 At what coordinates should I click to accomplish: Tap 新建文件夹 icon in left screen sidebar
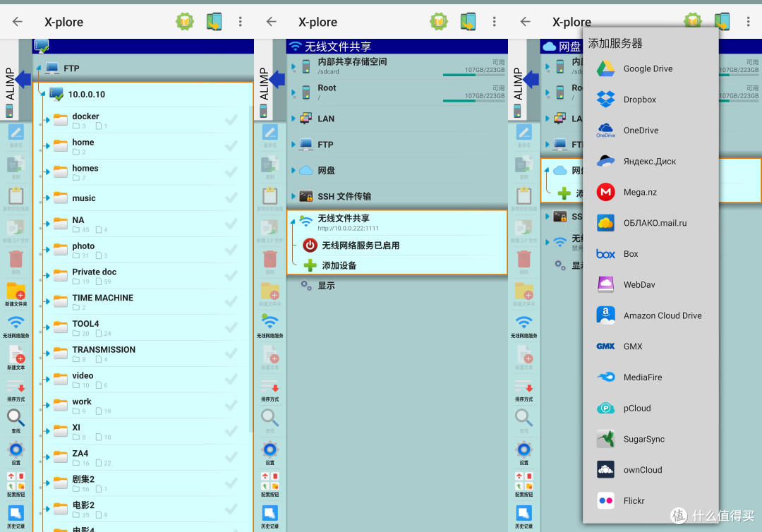click(16, 294)
